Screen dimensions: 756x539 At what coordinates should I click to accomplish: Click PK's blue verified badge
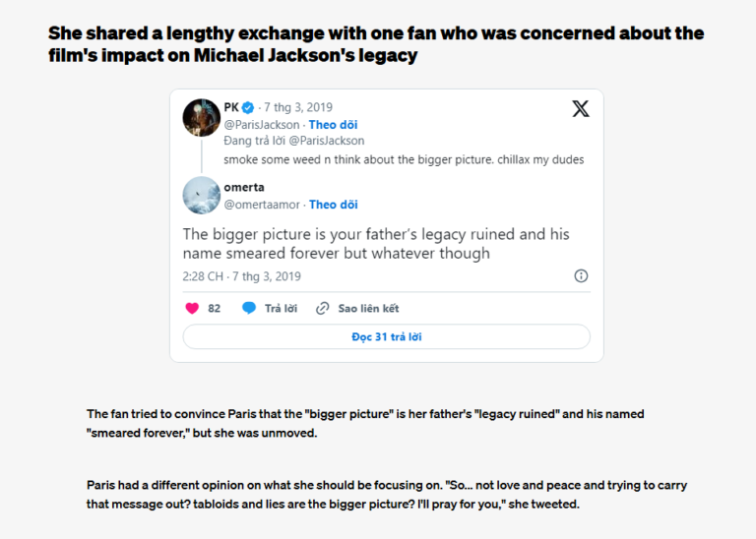tap(248, 107)
